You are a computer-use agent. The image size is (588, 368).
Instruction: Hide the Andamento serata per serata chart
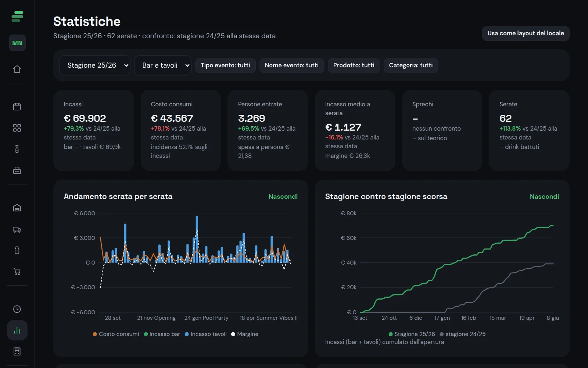pyautogui.click(x=283, y=197)
